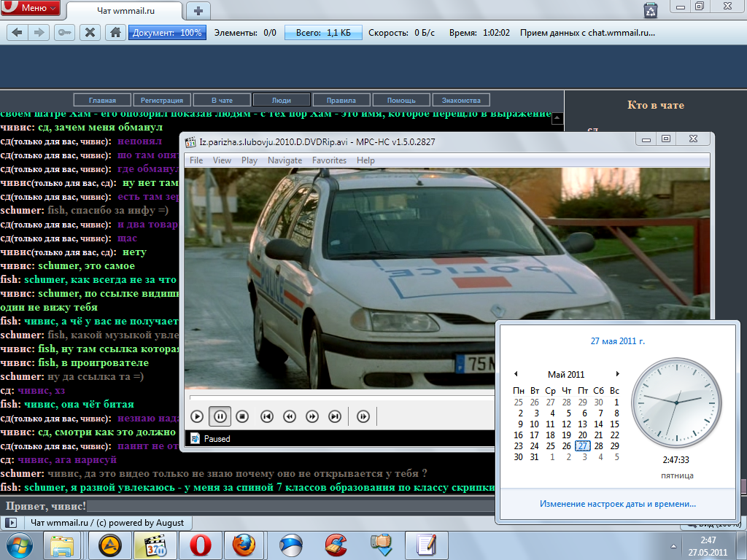This screenshot has height=560, width=747.
Task: Open MPC-HC File menu
Action: point(196,160)
